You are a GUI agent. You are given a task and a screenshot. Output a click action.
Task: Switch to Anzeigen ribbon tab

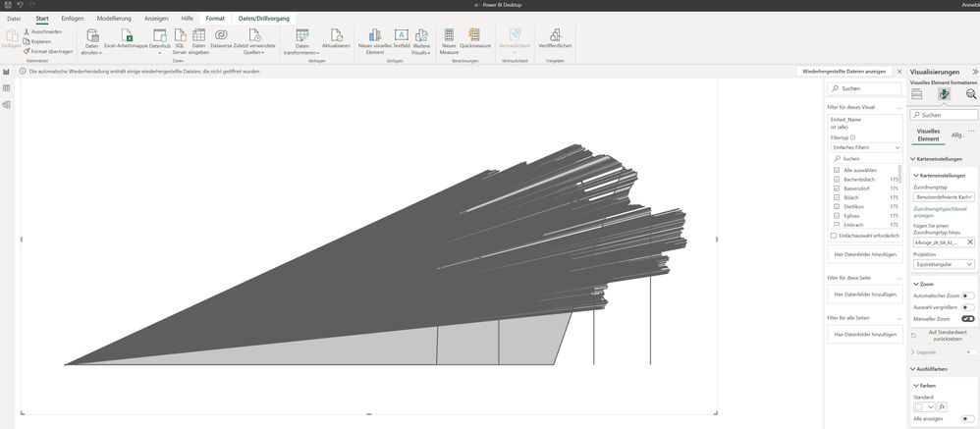point(156,19)
